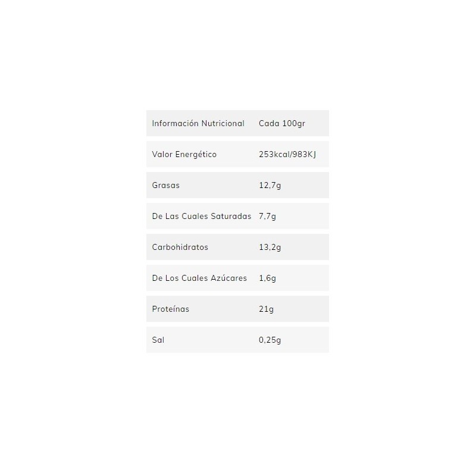Select the 1,6g sugars value
476x476 pixels.
click(267, 278)
